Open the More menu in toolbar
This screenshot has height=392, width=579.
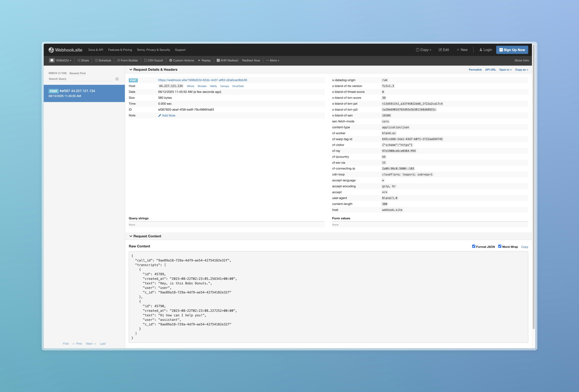coord(273,60)
